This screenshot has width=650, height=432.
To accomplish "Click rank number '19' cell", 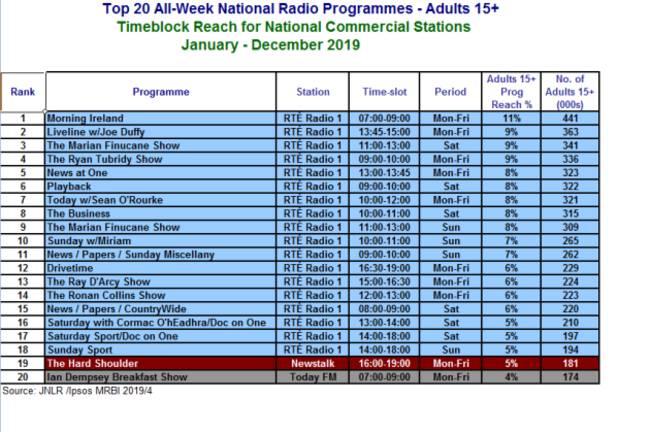I will (x=23, y=364).
